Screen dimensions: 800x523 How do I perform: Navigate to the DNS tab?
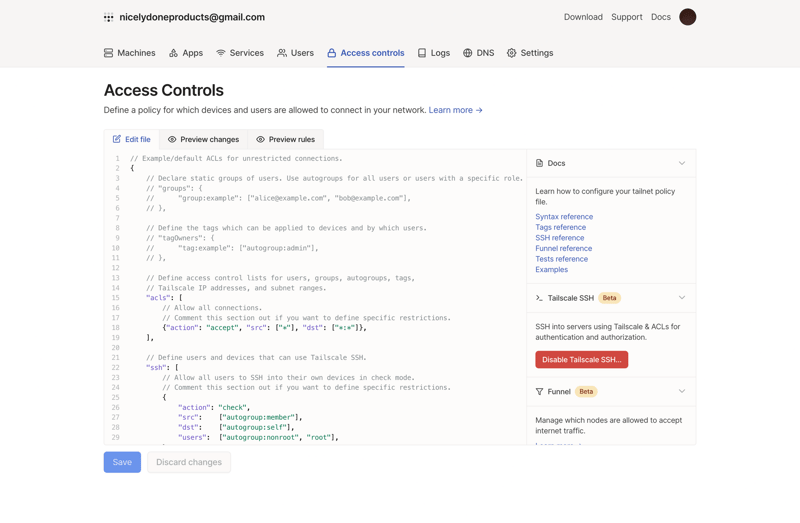click(x=479, y=53)
